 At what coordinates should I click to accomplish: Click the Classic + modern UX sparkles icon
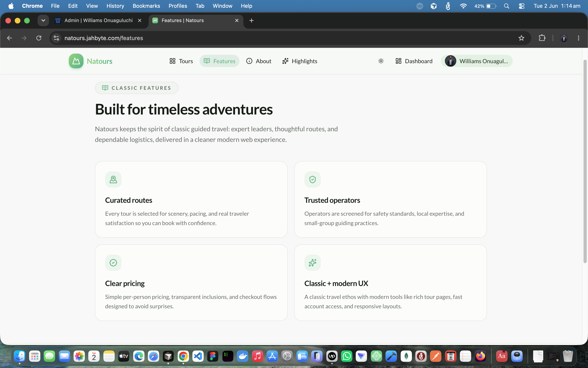click(x=312, y=263)
